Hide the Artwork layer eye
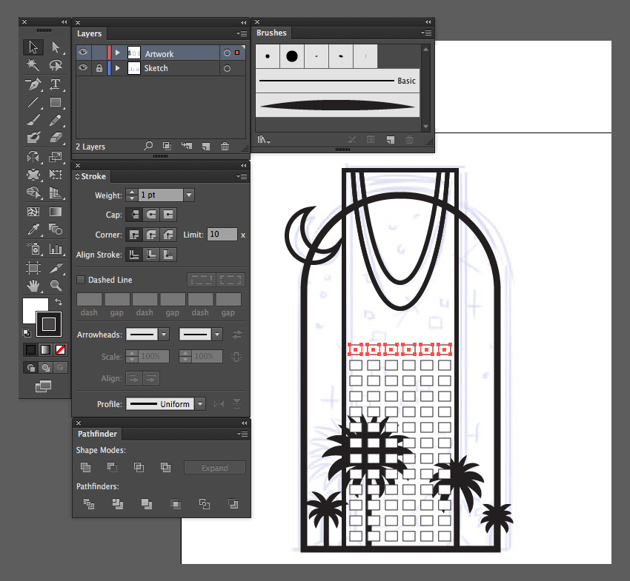Image resolution: width=630 pixels, height=581 pixels. click(83, 52)
